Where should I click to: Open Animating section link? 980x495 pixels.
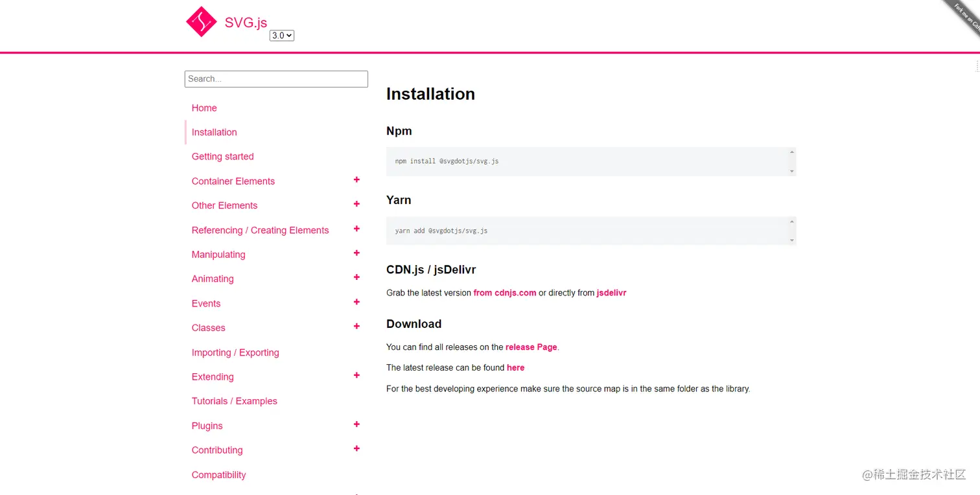click(x=213, y=279)
